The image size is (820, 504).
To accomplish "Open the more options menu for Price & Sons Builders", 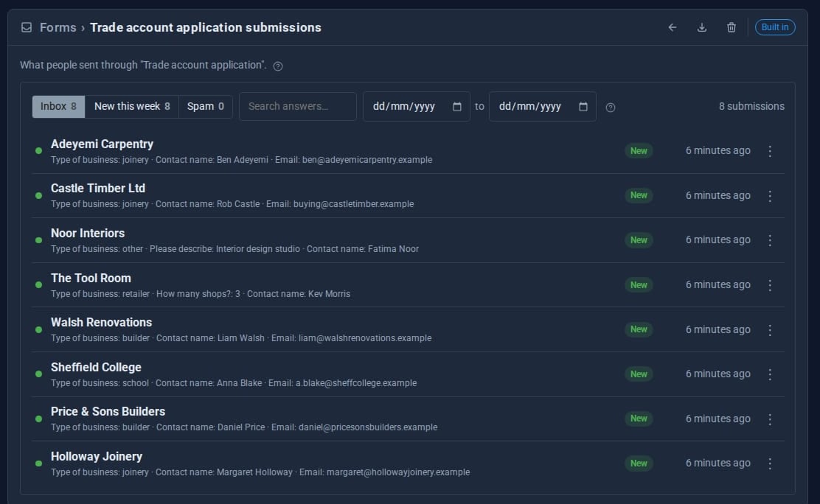I will 770,419.
